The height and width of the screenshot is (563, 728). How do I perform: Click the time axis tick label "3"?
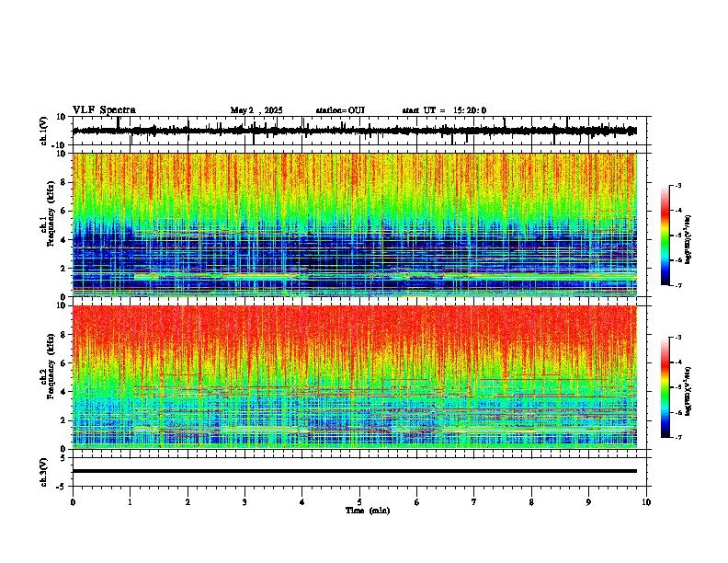245,502
